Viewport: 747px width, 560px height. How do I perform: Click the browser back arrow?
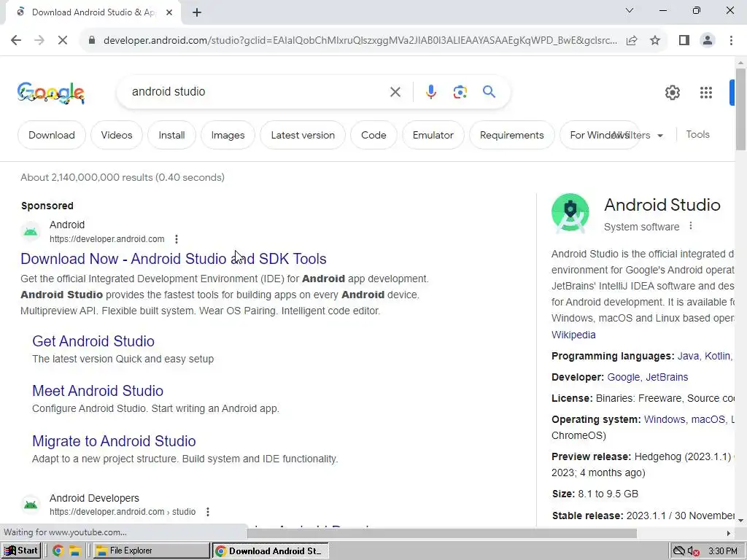pos(16,41)
